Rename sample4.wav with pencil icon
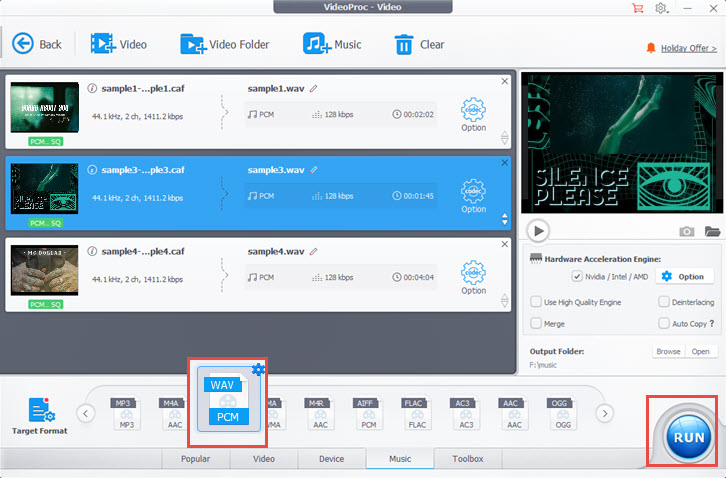The height and width of the screenshot is (478, 726). click(314, 252)
